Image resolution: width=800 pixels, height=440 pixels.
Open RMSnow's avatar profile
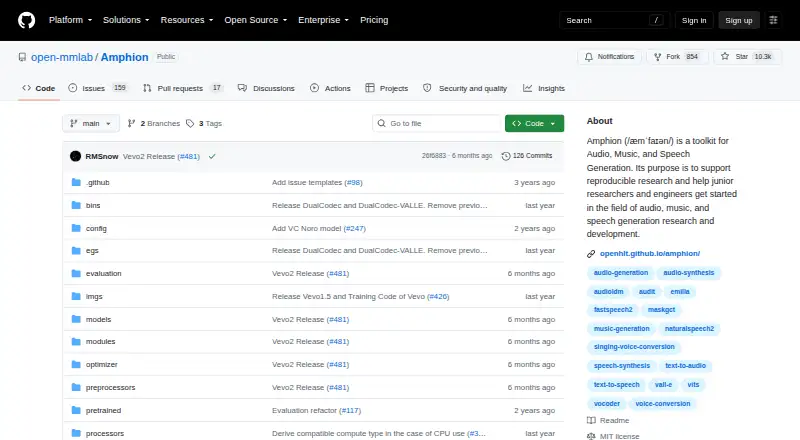pos(76,156)
